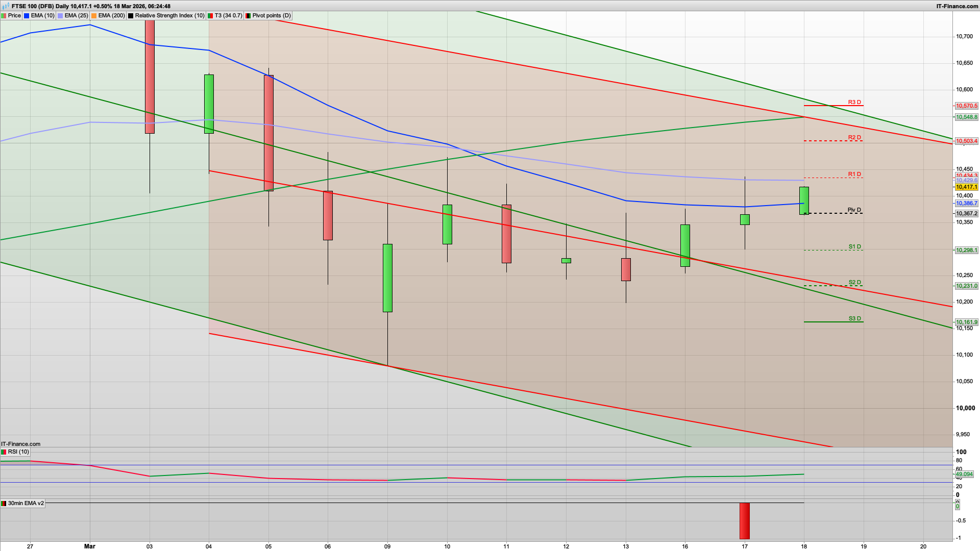Click the green Price color swatch in the legend
This screenshot has width=980, height=551.
[x=4, y=15]
